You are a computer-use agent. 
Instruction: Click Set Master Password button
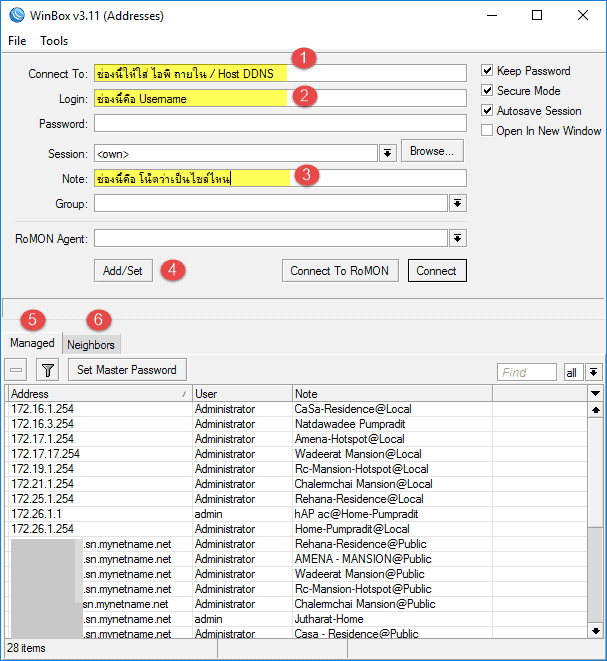(127, 370)
